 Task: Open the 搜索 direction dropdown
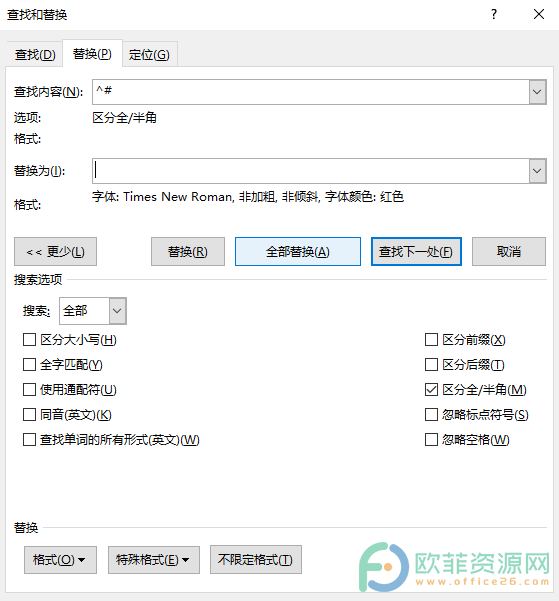[x=118, y=311]
